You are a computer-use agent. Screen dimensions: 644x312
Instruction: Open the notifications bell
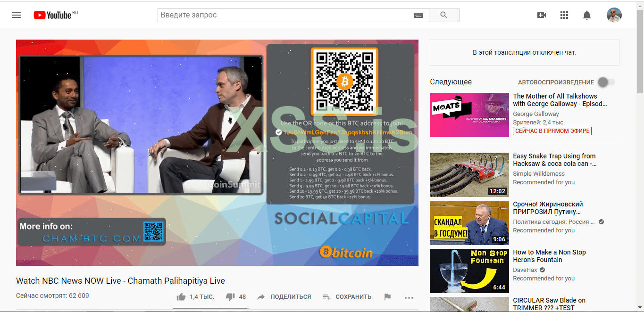[587, 15]
